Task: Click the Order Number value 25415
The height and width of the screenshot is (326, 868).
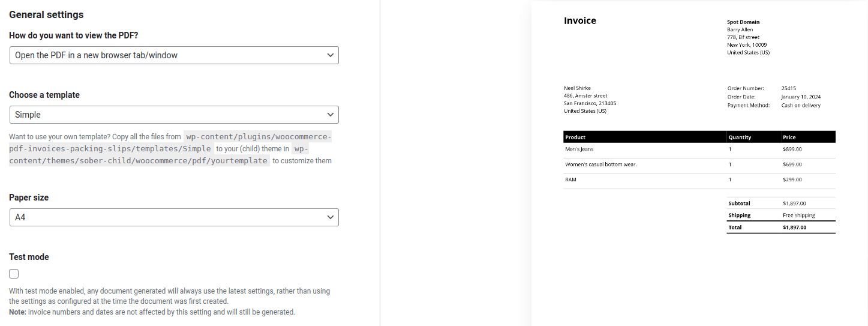Action: pos(788,88)
